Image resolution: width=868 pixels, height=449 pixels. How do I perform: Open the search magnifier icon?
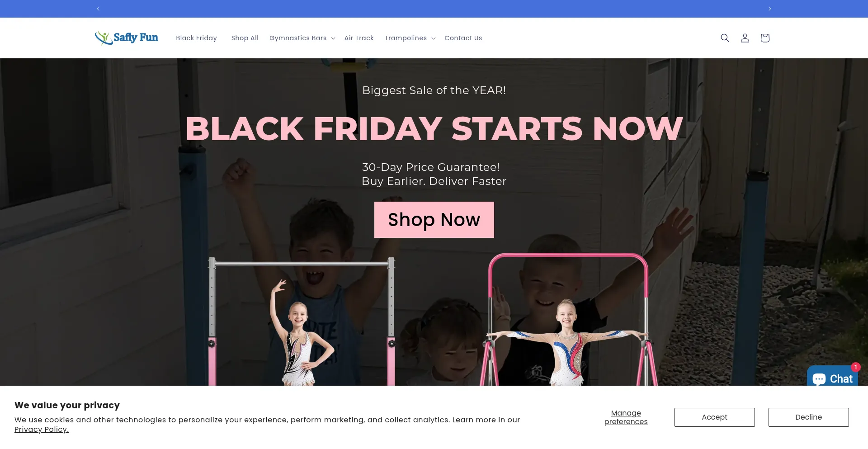(x=725, y=38)
